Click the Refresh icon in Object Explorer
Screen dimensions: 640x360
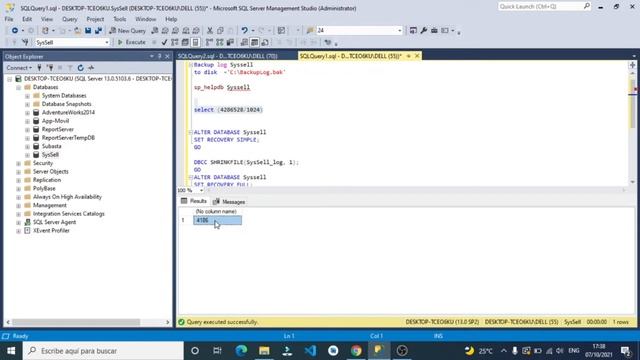click(80, 68)
